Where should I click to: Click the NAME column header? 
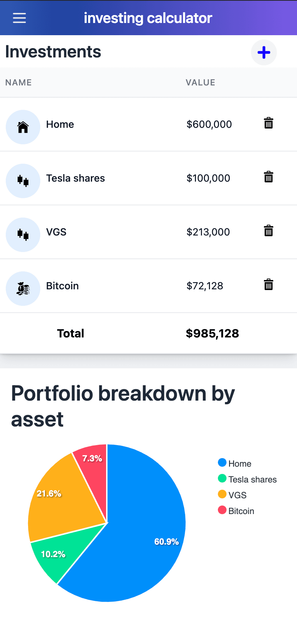(x=19, y=83)
